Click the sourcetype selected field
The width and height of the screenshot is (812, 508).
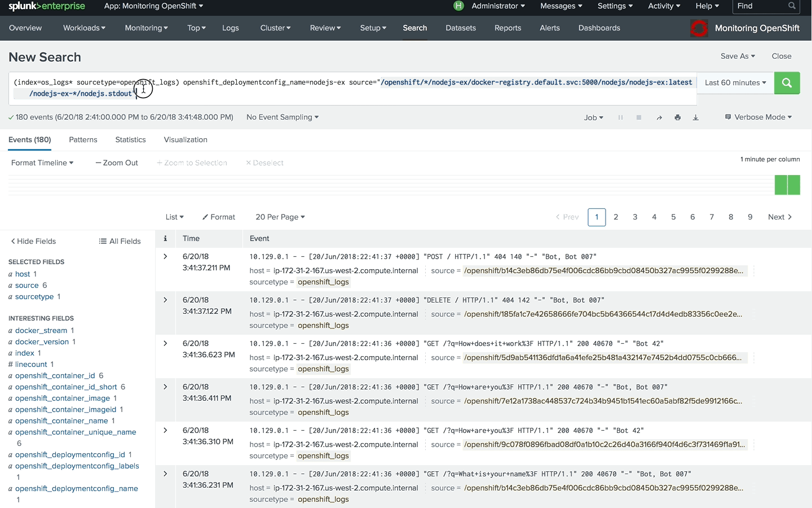pos(34,296)
